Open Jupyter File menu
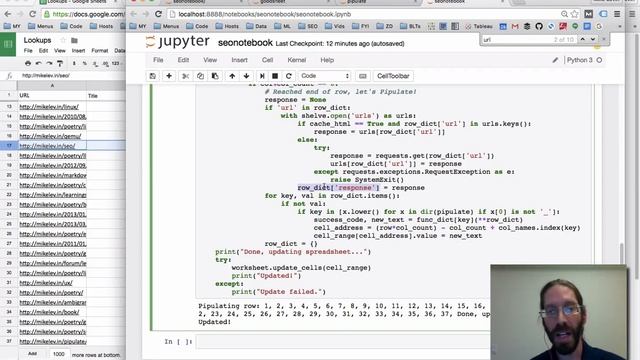This screenshot has height=360, width=640. coord(158,60)
